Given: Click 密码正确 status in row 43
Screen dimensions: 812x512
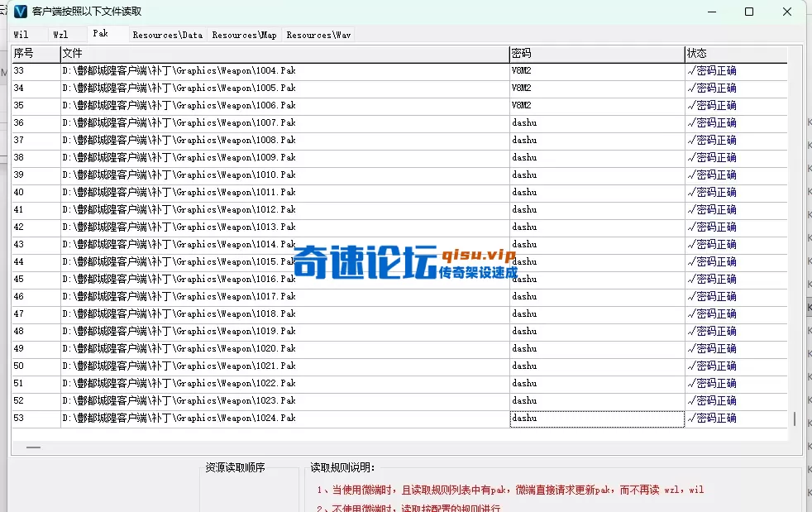Looking at the screenshot, I should coord(712,245).
